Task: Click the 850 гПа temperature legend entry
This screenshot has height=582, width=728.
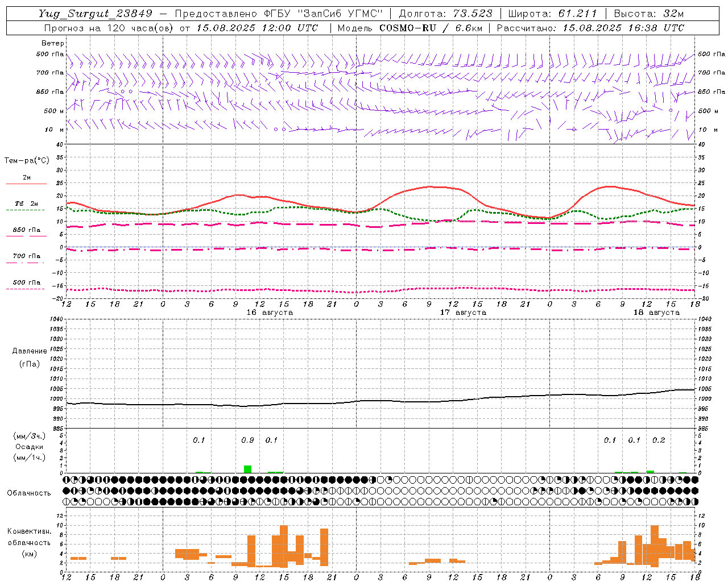Action: click(27, 230)
